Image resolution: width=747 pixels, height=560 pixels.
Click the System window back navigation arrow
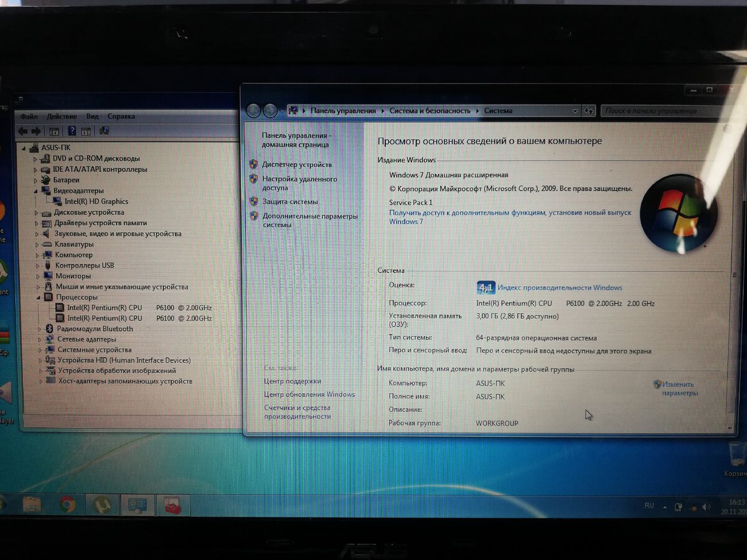coord(254,111)
